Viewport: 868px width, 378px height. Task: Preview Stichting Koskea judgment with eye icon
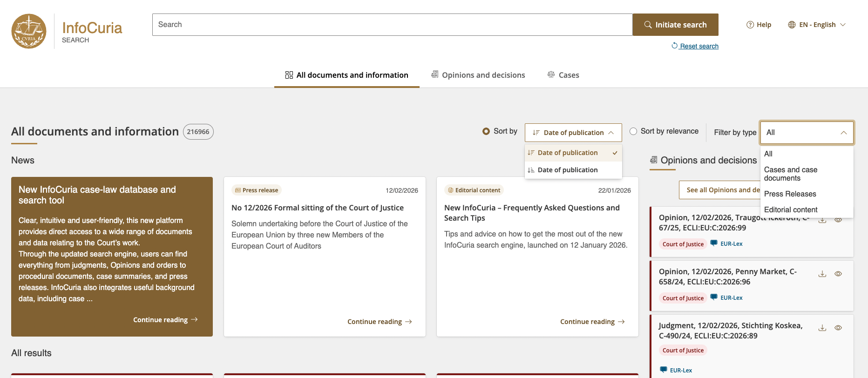[x=838, y=328]
